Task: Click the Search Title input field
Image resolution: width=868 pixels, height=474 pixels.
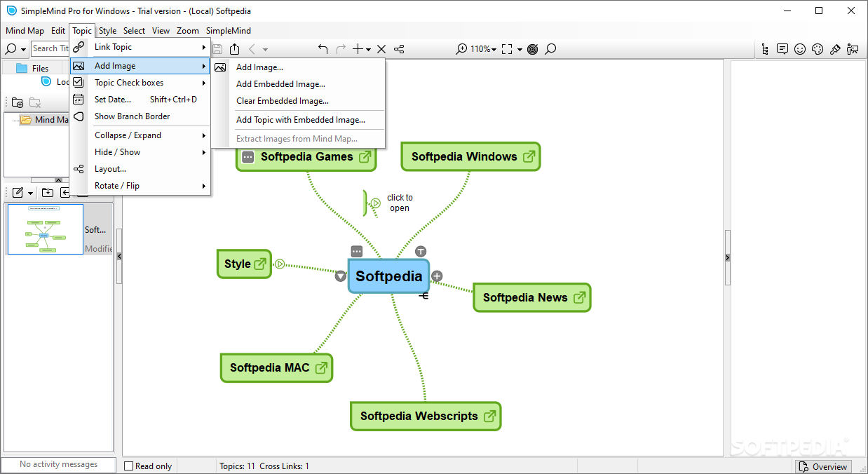Action: [50, 48]
